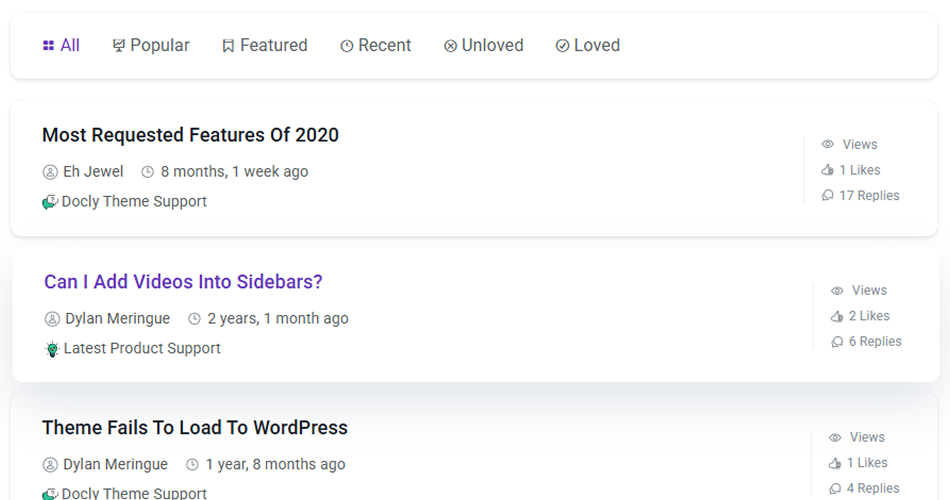Click the check circle icon beside Loved
950x500 pixels.
click(x=562, y=46)
